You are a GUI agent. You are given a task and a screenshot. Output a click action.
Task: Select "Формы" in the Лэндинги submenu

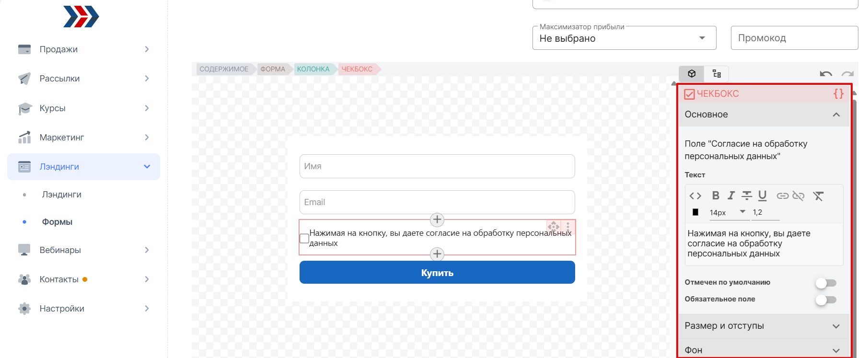57,222
